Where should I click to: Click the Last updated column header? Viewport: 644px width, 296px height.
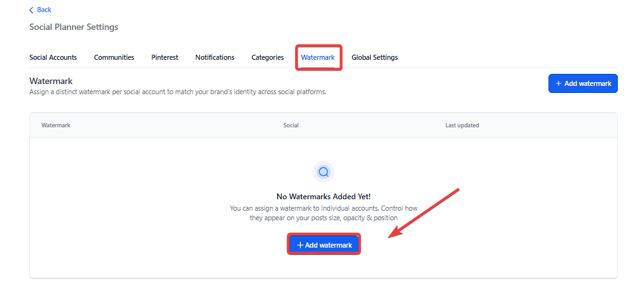(462, 125)
